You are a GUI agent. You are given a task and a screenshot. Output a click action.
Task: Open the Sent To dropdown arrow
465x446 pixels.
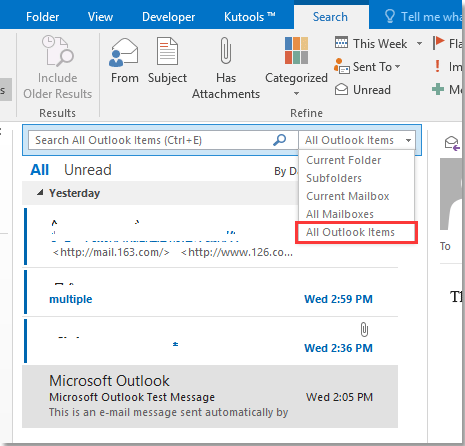pyautogui.click(x=397, y=67)
